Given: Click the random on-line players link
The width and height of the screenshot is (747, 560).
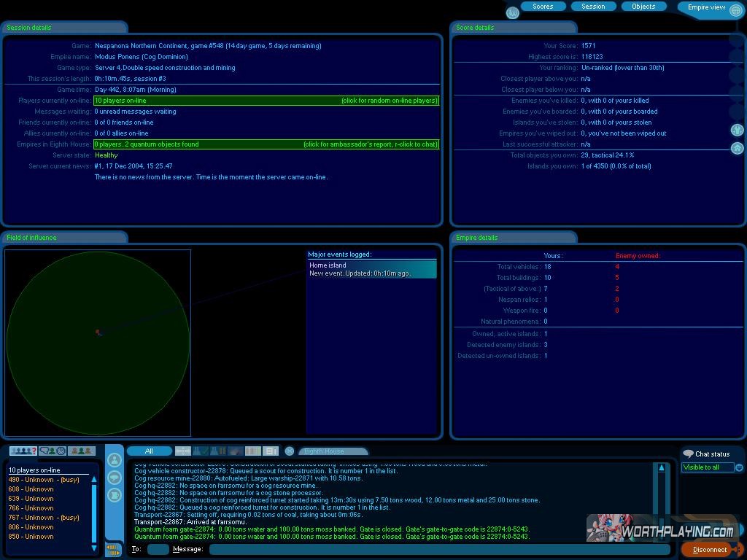Looking at the screenshot, I should point(389,101).
